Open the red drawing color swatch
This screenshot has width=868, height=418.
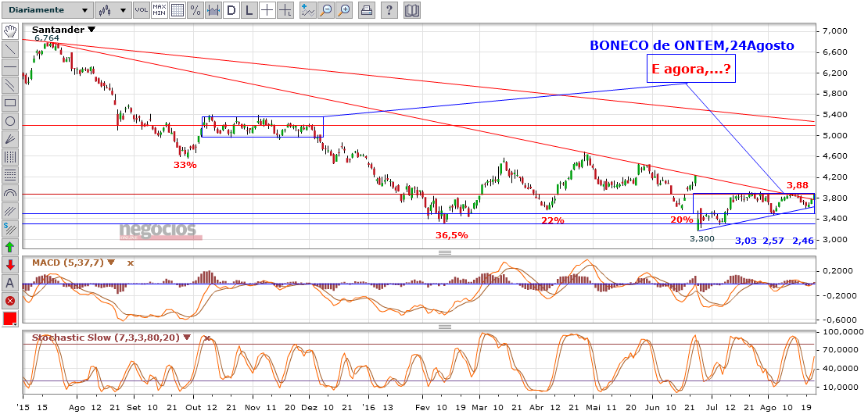(x=10, y=319)
